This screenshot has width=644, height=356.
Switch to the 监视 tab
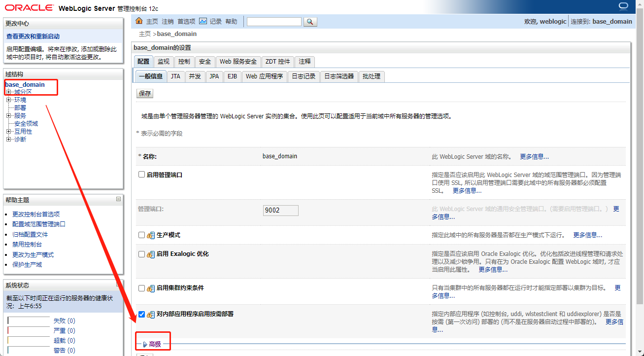[164, 62]
